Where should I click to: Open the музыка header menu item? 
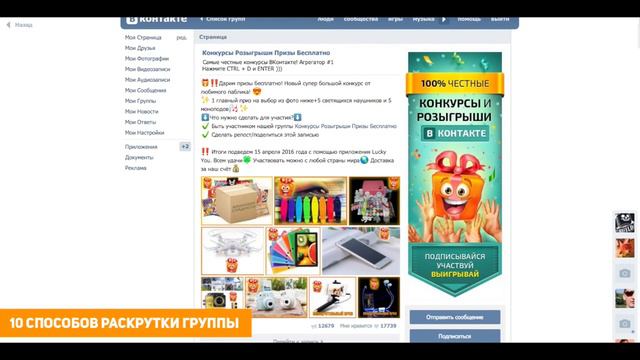click(x=423, y=19)
